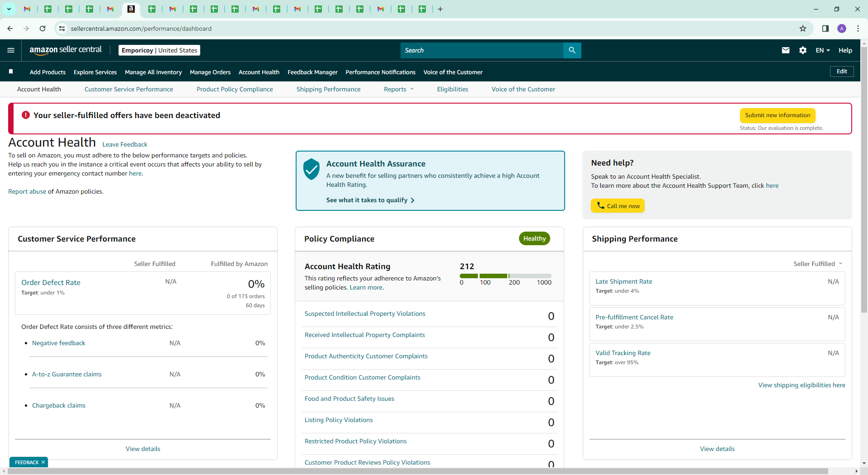Viewport: 868px width, 475px height.
Task: Reload the page
Action: 42,28
